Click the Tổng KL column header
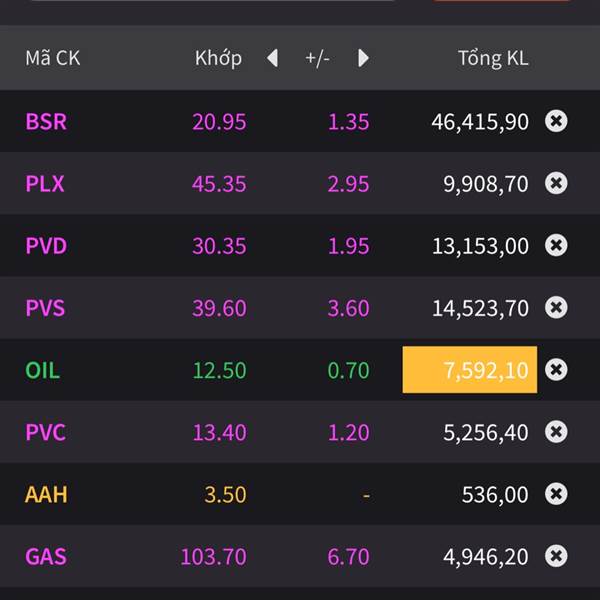This screenshot has height=600, width=600. click(493, 58)
